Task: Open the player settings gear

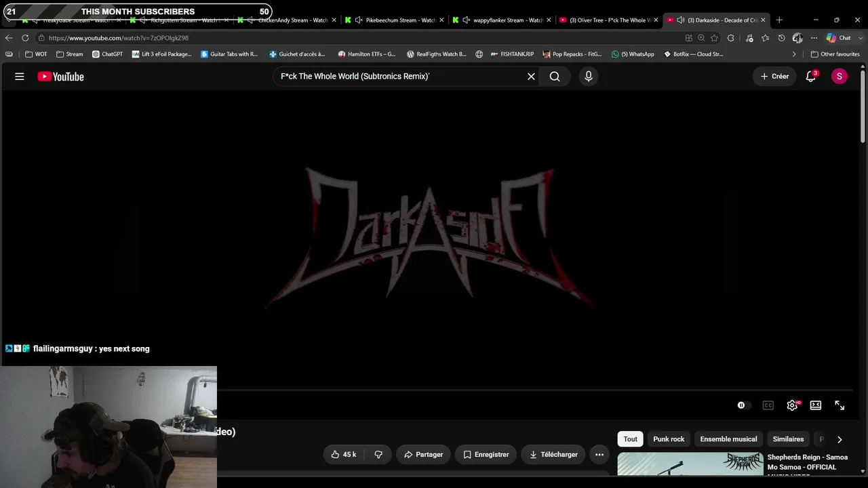Action: pos(792,405)
